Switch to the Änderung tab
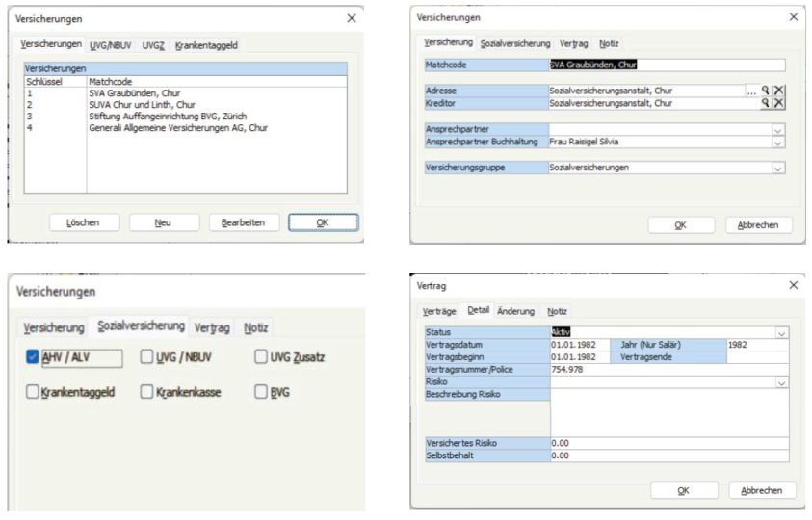 point(515,311)
